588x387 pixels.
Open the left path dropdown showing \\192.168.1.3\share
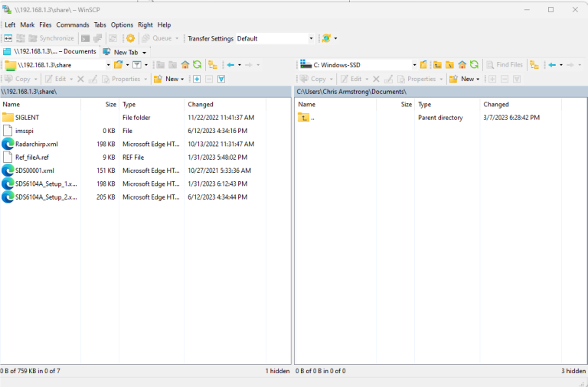(108, 65)
